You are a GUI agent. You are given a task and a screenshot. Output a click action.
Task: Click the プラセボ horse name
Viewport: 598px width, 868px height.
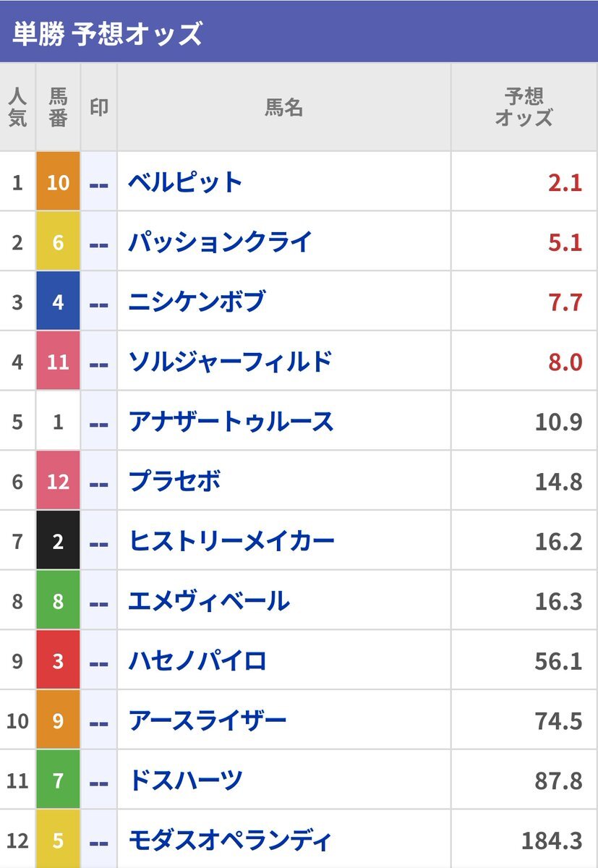click(174, 481)
